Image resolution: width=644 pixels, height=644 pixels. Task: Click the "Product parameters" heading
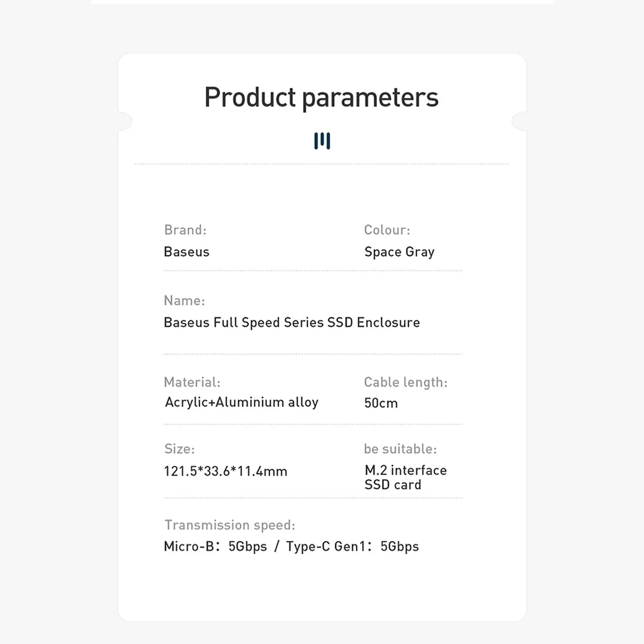(322, 98)
